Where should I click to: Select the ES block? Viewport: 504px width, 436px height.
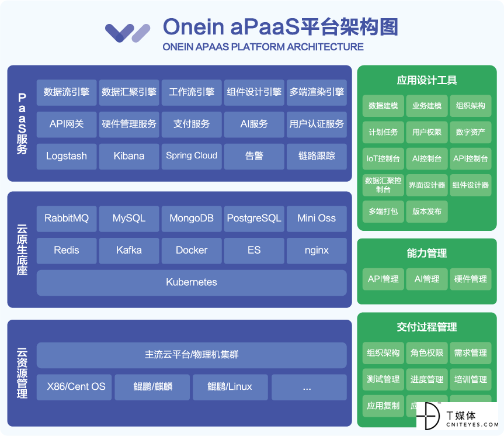(x=254, y=251)
